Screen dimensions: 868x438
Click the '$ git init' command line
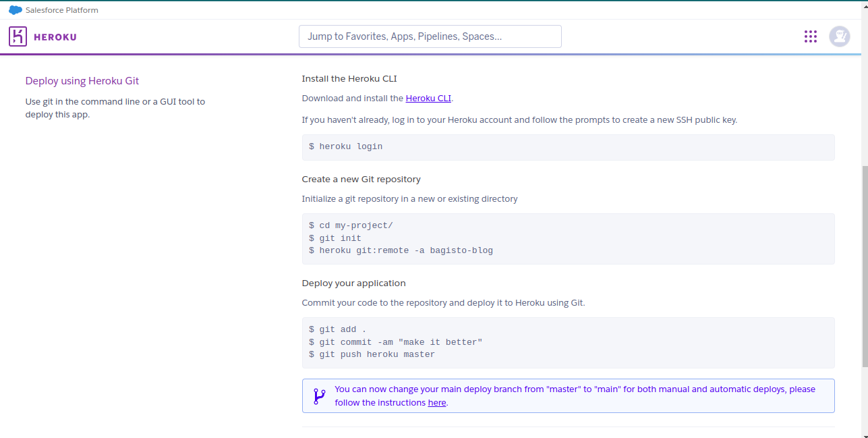click(335, 238)
